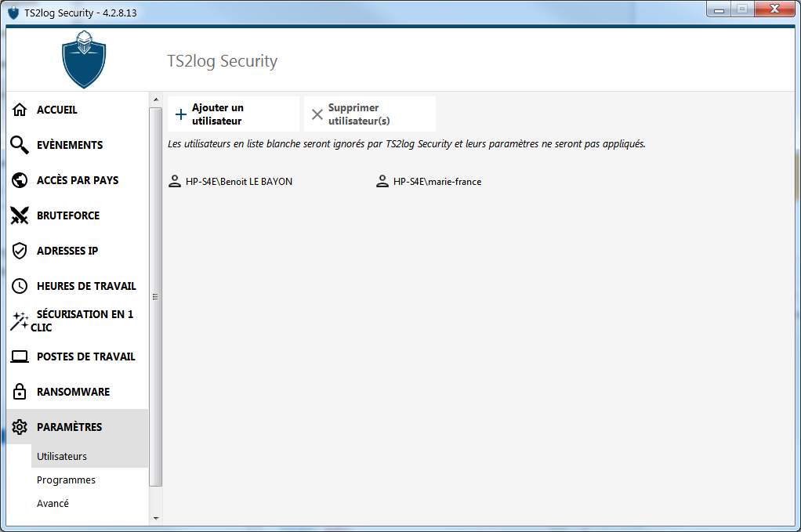
Task: Open the Programmes sub-item
Action: pyautogui.click(x=89, y=480)
